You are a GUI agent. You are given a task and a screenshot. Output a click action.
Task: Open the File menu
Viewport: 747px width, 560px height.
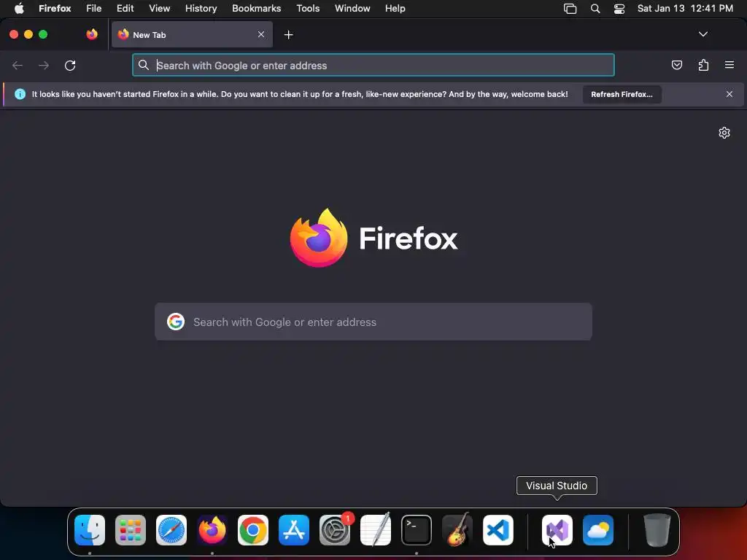click(94, 8)
